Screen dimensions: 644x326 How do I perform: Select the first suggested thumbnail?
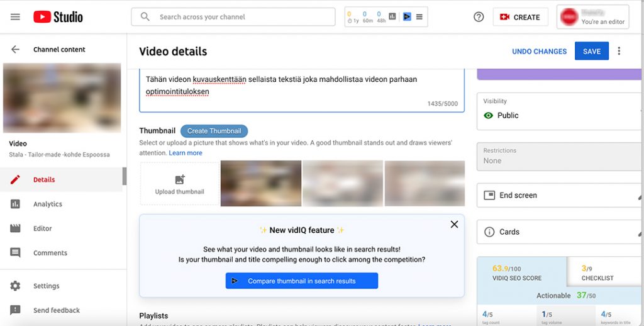coord(261,183)
